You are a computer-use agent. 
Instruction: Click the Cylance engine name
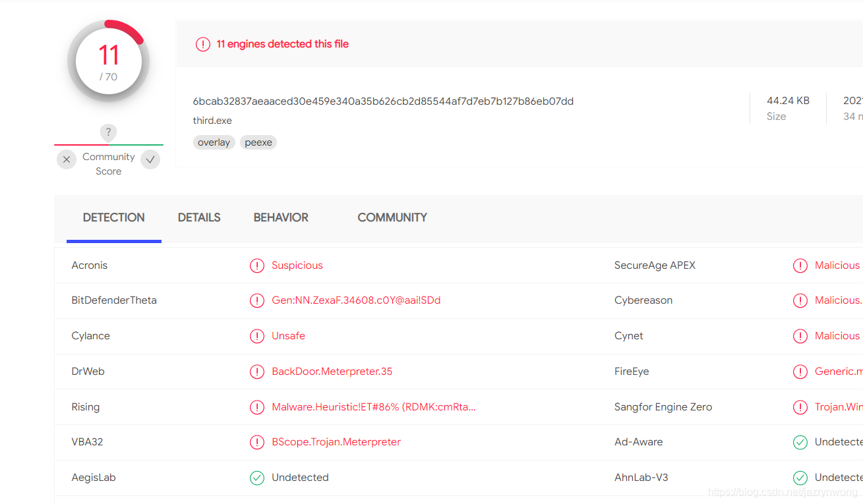point(91,336)
